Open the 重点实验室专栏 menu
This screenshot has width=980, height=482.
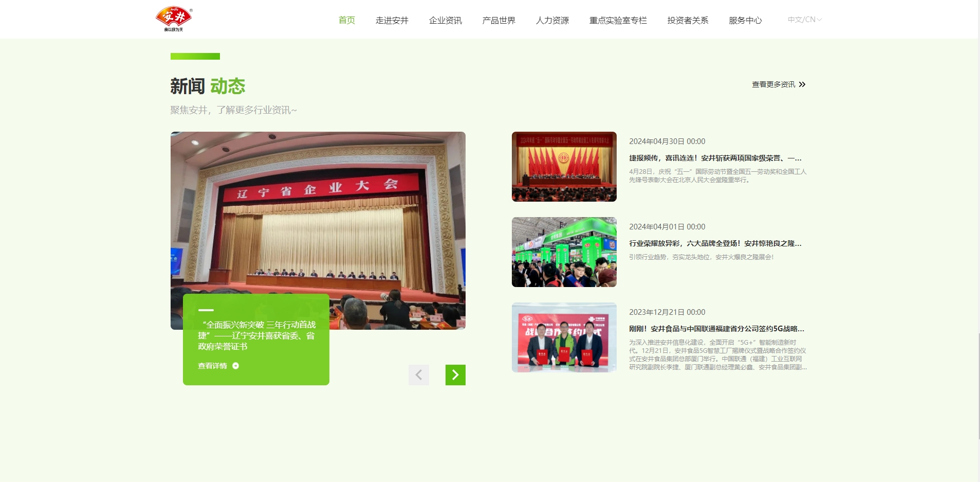click(618, 20)
